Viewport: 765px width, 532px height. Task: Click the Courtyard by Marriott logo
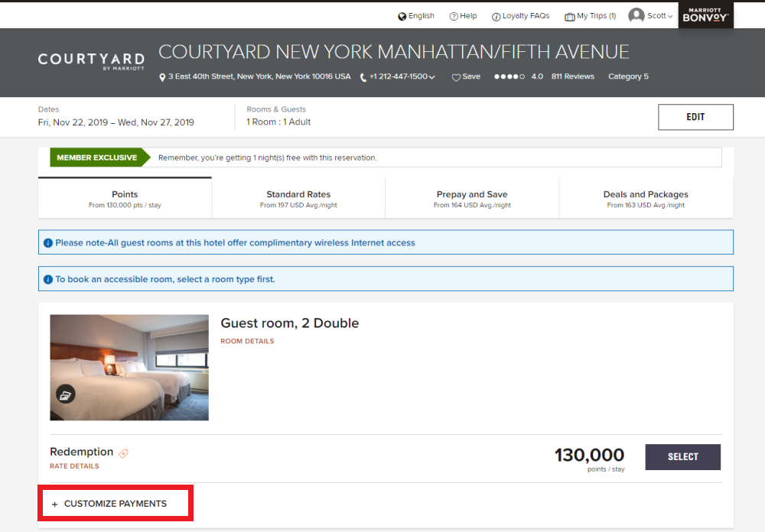tap(91, 61)
